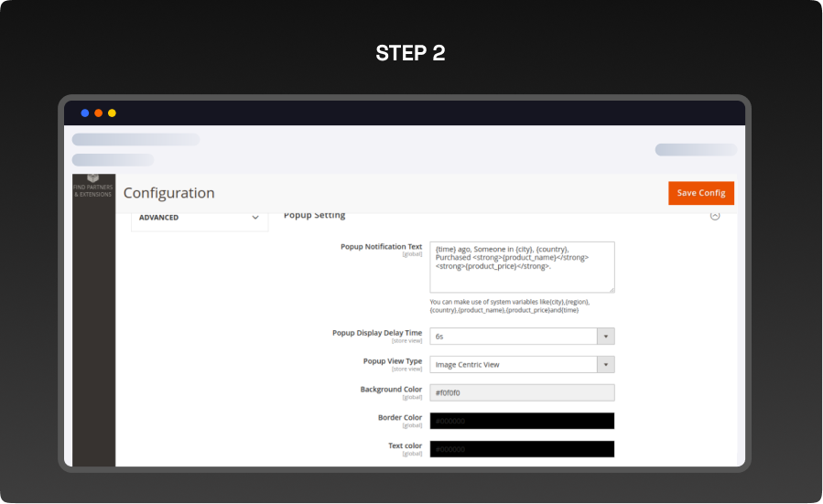Click the yellow dot in the window title bar
The image size is (823, 504).
click(112, 113)
